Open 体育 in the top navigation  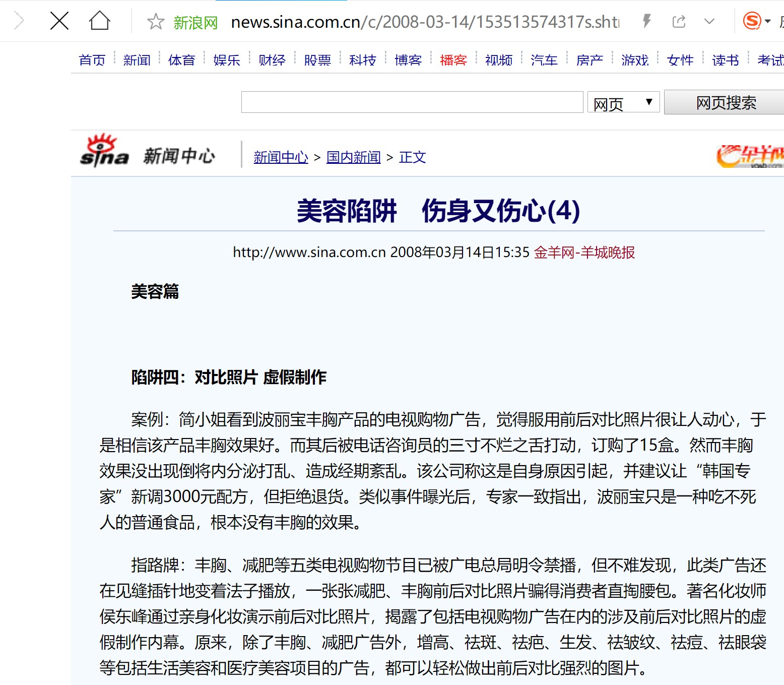[182, 60]
